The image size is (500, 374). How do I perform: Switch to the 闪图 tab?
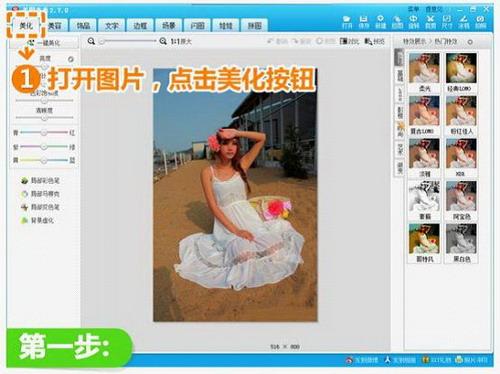[x=197, y=25]
